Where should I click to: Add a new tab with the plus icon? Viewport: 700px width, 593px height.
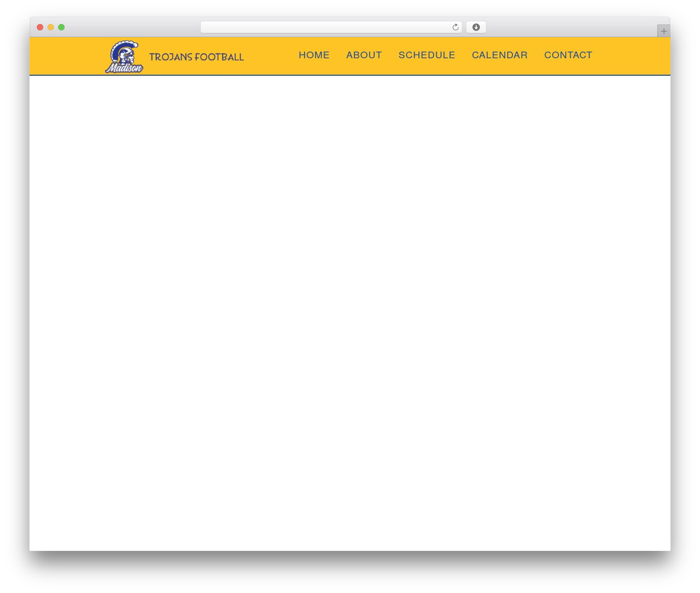(663, 31)
